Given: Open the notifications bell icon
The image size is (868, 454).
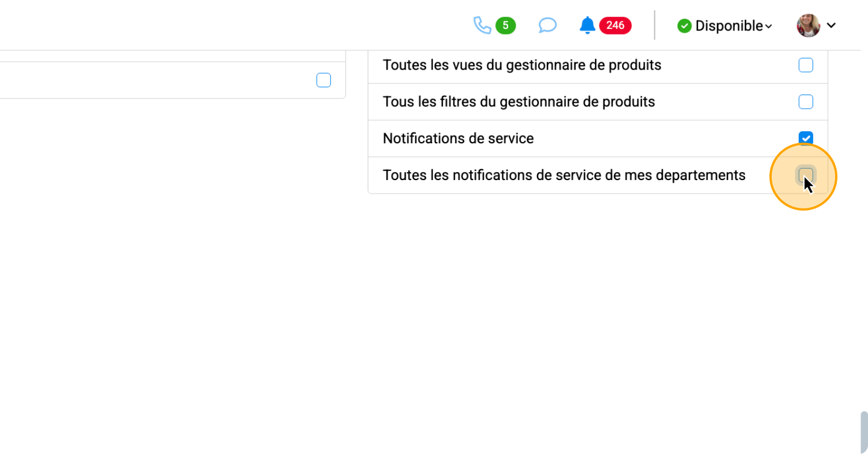Looking at the screenshot, I should 587,25.
